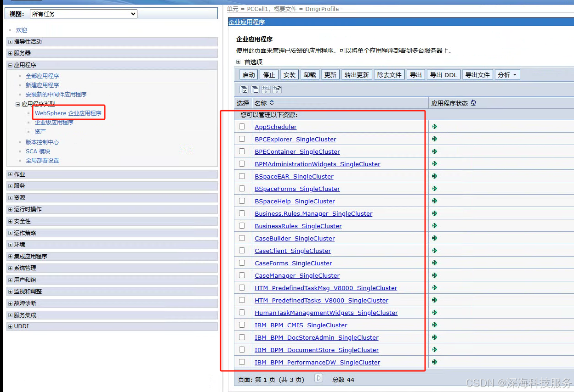Click the 更新 button
574x392 pixels.
(330, 75)
